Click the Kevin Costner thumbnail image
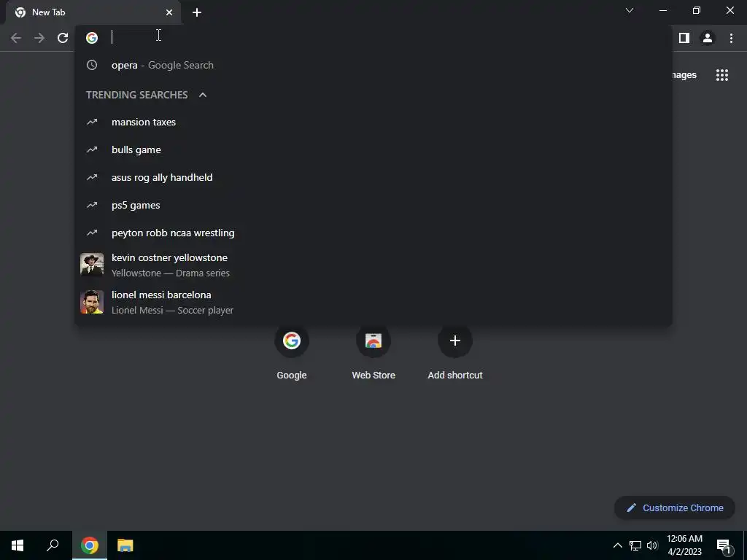Viewport: 747px width, 560px height. point(92,265)
